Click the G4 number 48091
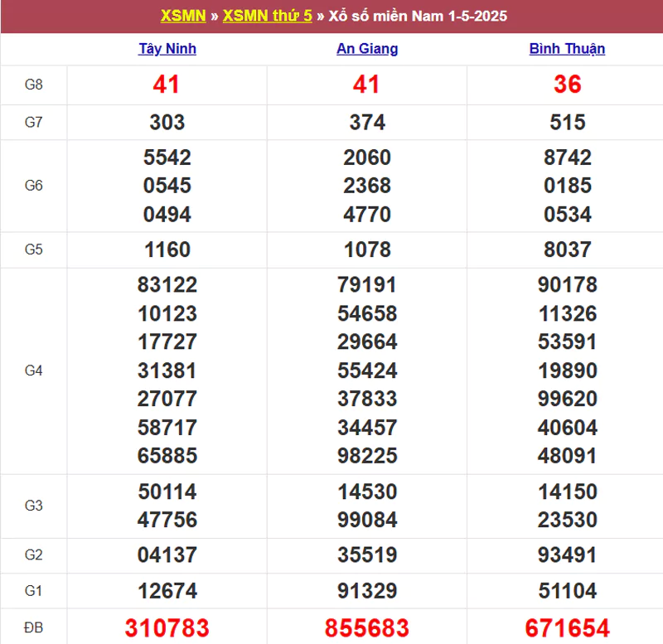The image size is (663, 644). (568, 456)
